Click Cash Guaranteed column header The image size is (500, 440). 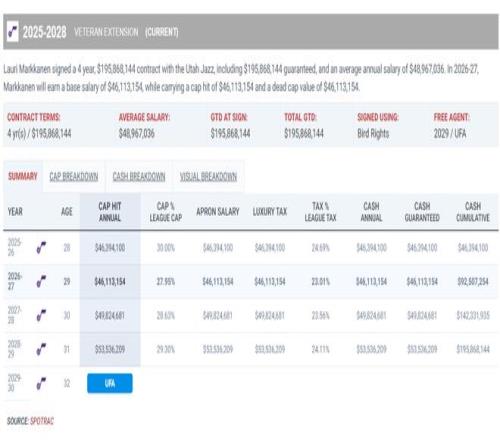click(x=422, y=212)
